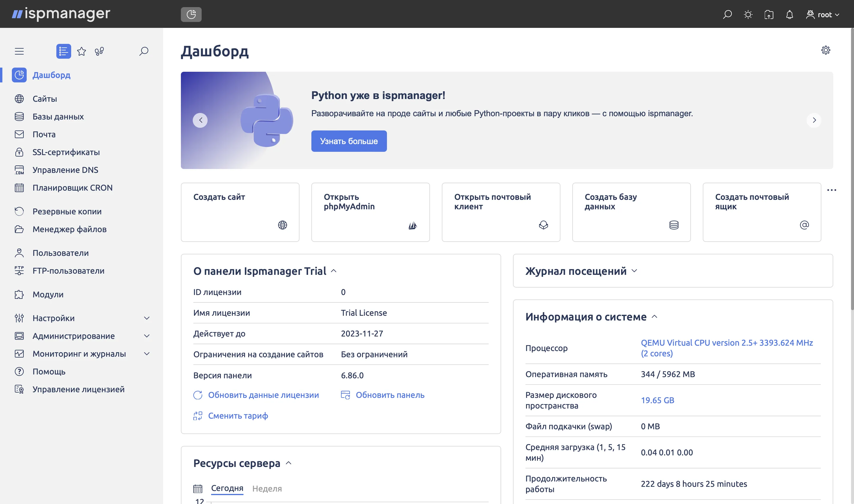Image resolution: width=854 pixels, height=504 pixels.
Task: Switch to the Неделя tab
Action: [267, 488]
